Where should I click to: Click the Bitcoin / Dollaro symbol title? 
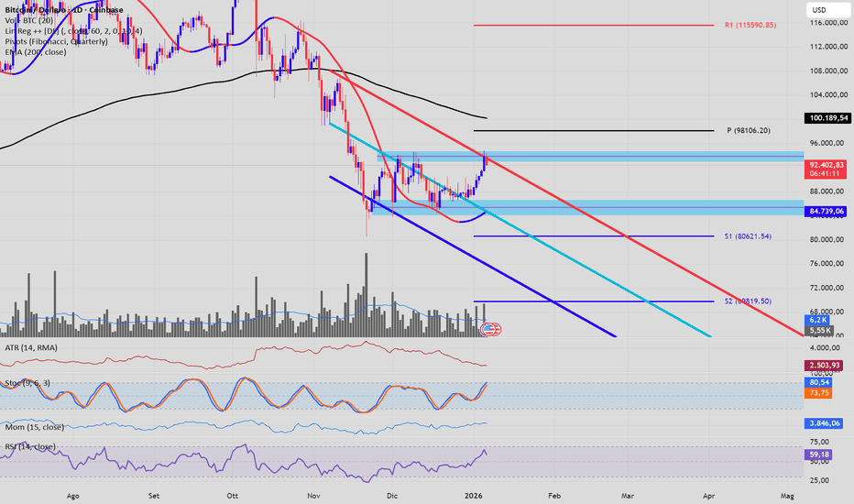point(36,8)
